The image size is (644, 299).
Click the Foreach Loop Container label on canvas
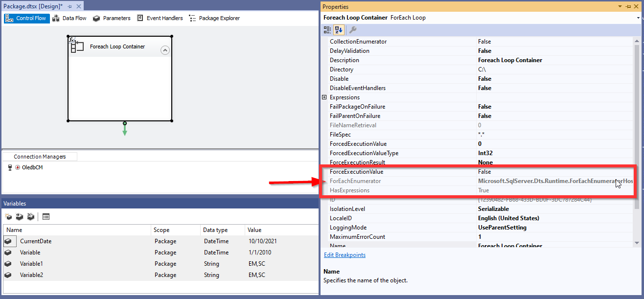117,46
